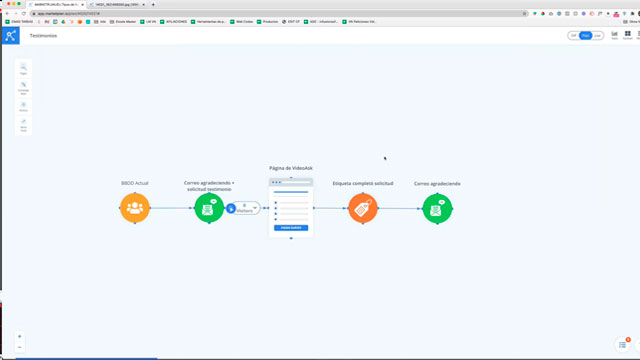640x360 pixels.
Task: Expand the Visitors dropdown arrow on connector
Action: pos(255,208)
